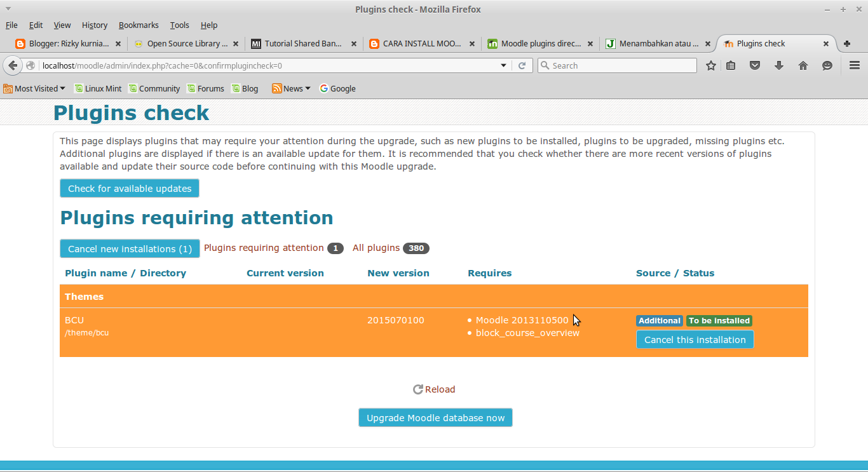
Task: Open the Edit menu
Action: 36,25
